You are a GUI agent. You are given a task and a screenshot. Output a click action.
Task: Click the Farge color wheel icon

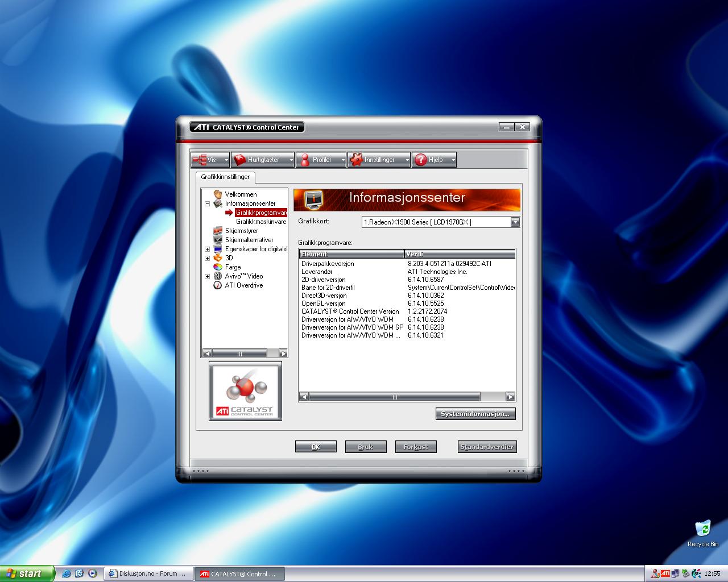[217, 267]
